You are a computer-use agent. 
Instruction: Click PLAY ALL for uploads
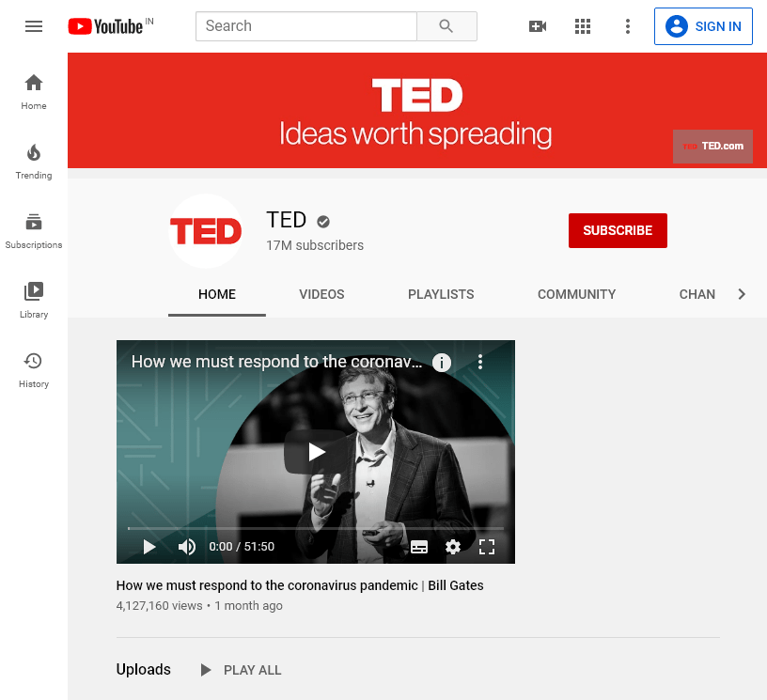242,670
